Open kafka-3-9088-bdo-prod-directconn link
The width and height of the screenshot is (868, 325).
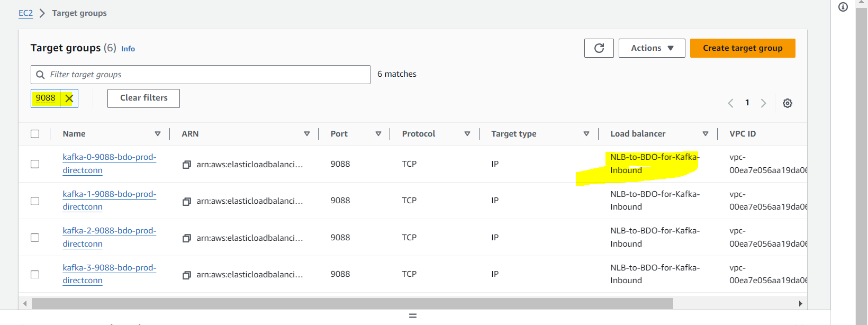110,274
